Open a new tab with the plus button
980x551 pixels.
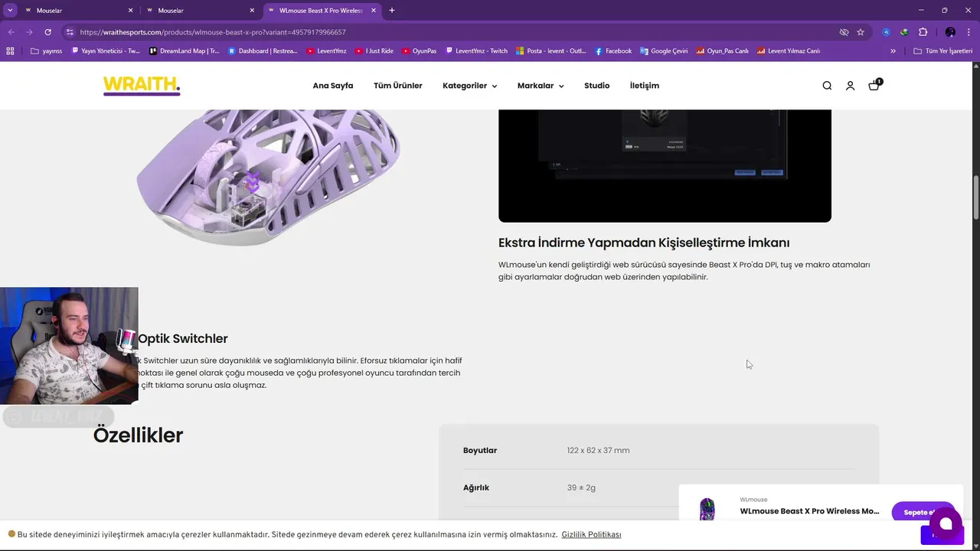click(x=392, y=11)
